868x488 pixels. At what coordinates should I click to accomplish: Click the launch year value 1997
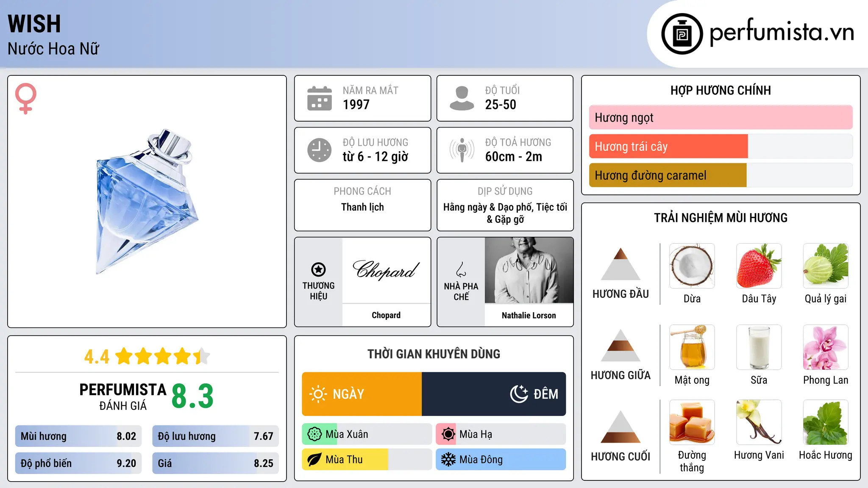click(356, 105)
